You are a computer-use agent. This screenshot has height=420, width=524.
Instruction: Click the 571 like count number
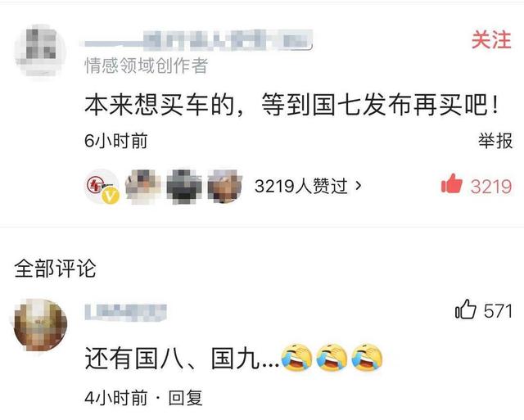(x=498, y=311)
